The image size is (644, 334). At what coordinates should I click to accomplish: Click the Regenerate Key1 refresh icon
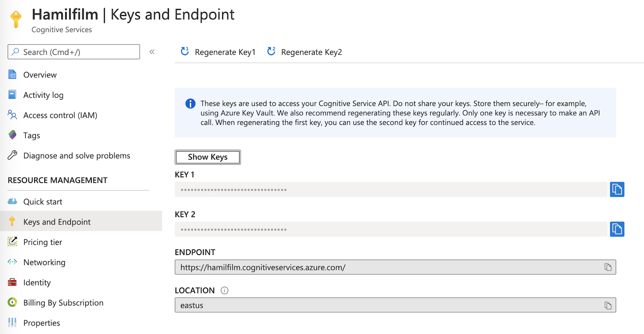pyautogui.click(x=185, y=51)
